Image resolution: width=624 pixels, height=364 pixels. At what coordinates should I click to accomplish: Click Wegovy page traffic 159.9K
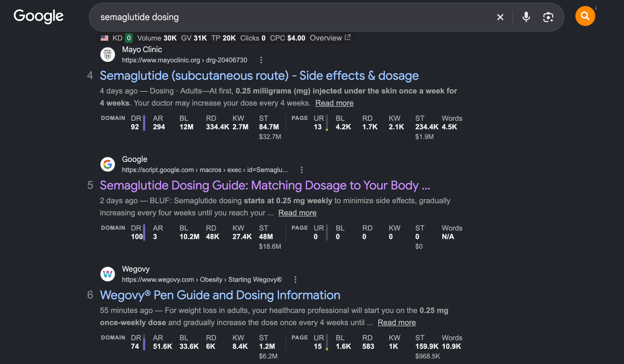tap(427, 346)
